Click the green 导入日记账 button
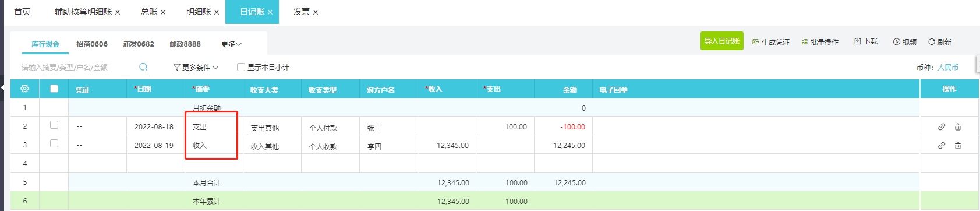The height and width of the screenshot is (211, 980). [722, 41]
